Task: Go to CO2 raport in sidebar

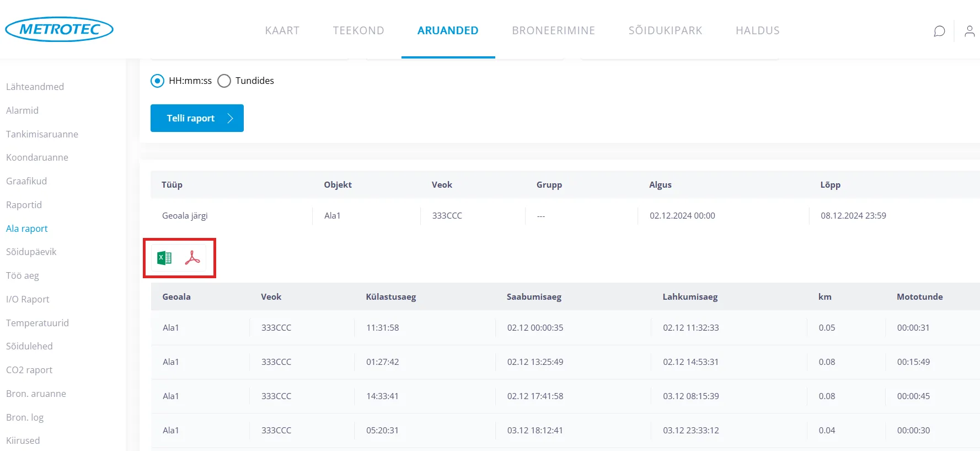Action: (29, 370)
